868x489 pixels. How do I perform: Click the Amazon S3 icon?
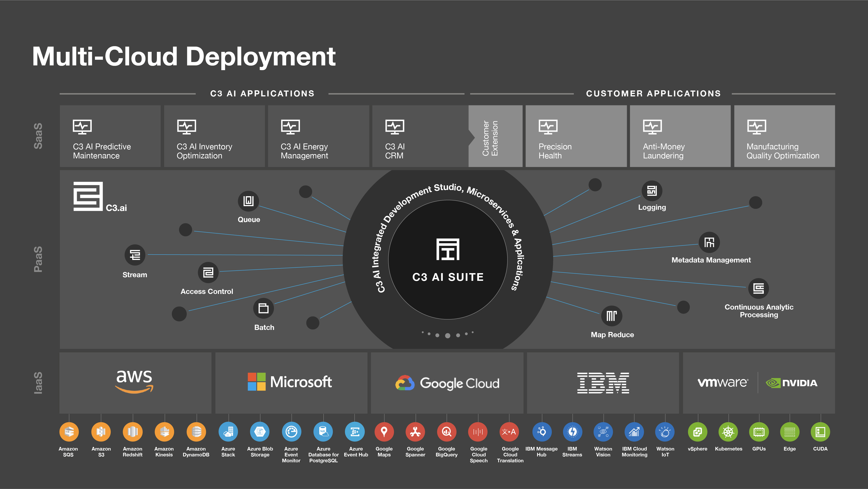click(x=101, y=432)
